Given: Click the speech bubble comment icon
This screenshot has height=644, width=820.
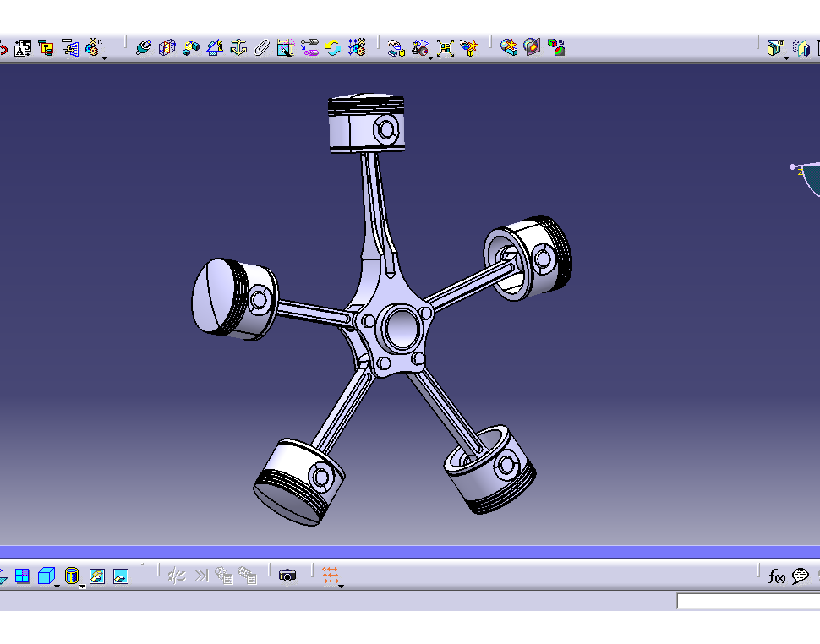Looking at the screenshot, I should (800, 576).
